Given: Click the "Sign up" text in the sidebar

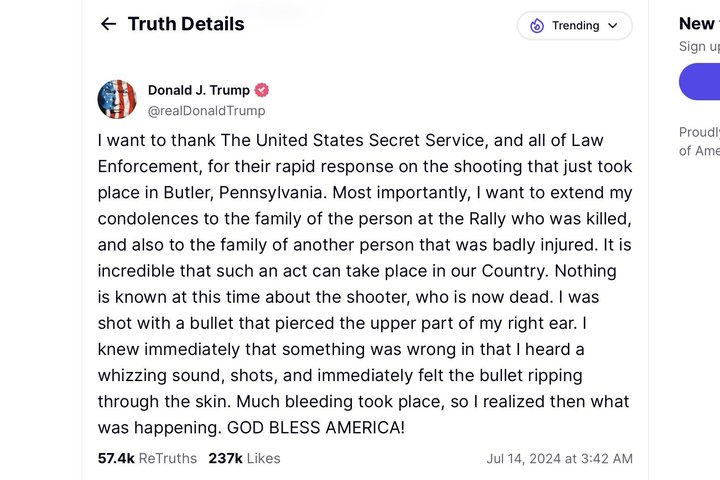Looking at the screenshot, I should point(699,46).
